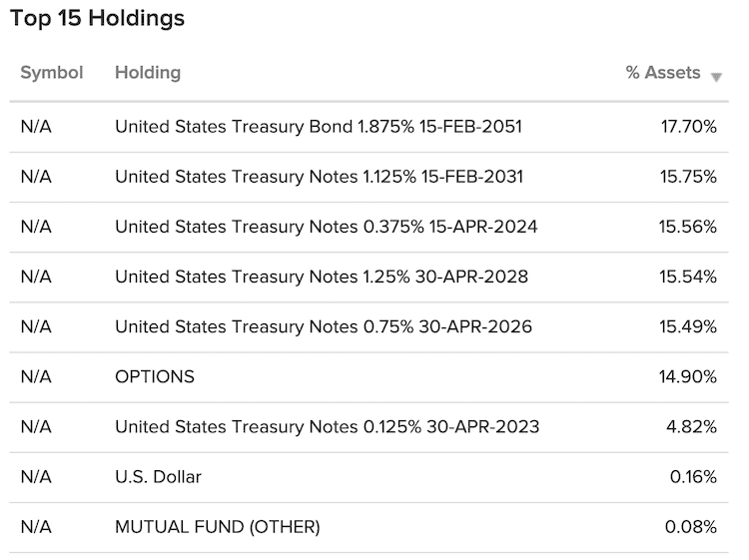The image size is (749, 560).
Task: Select the Treasury Bond 1.875% 15-FEB-2051 holding
Action: click(319, 127)
